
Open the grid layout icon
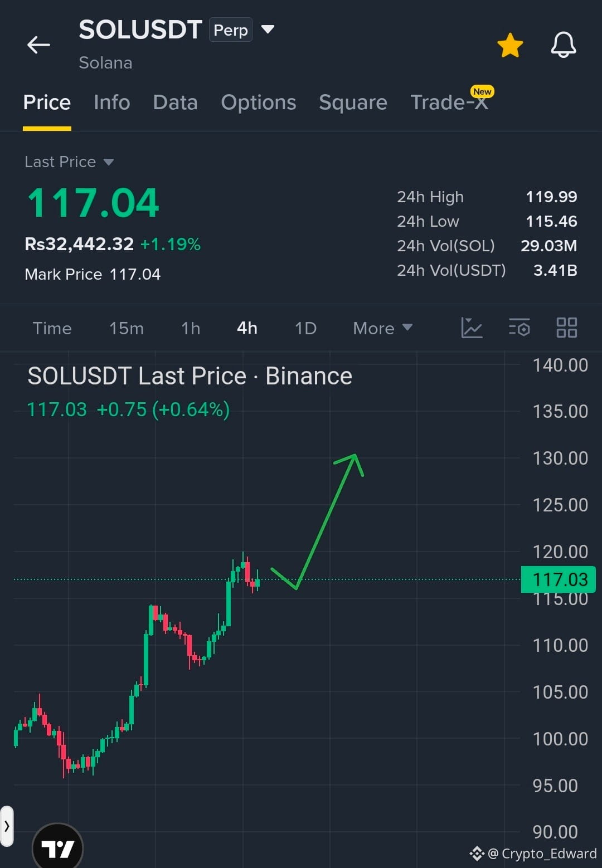[x=567, y=328]
